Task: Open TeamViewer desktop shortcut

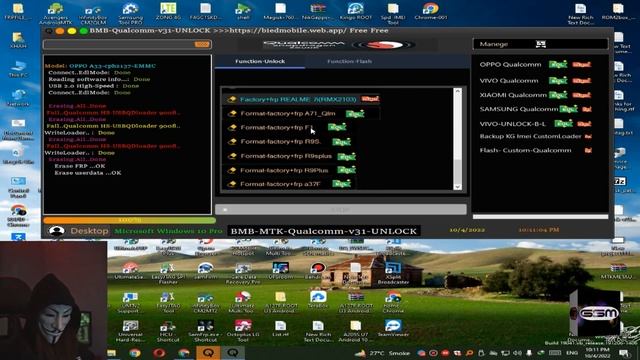Action: 393,328
